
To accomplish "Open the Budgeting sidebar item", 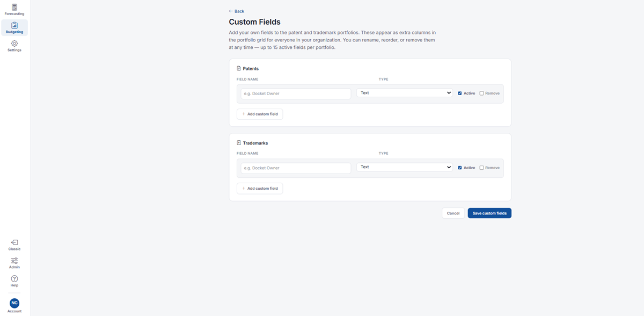I will click(14, 28).
